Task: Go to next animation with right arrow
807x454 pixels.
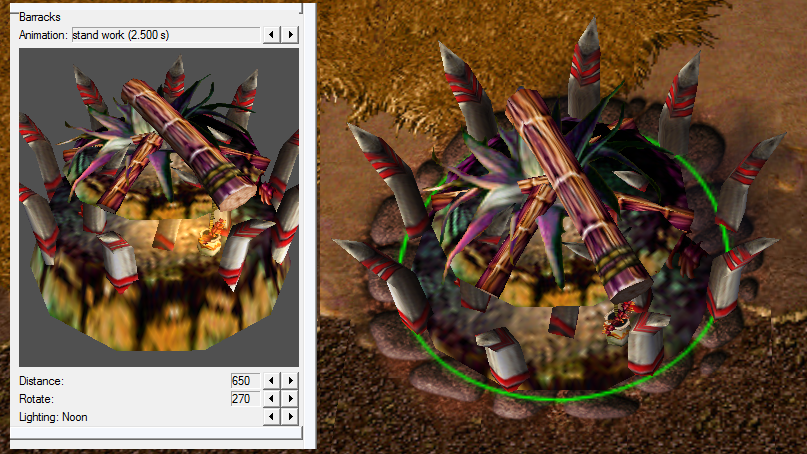Action: 290,35
